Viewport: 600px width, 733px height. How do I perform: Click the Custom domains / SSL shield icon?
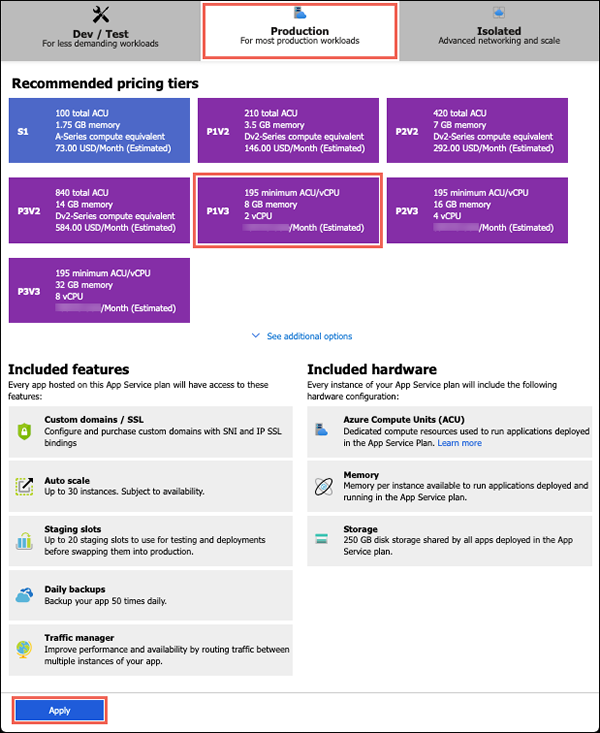[x=25, y=431]
